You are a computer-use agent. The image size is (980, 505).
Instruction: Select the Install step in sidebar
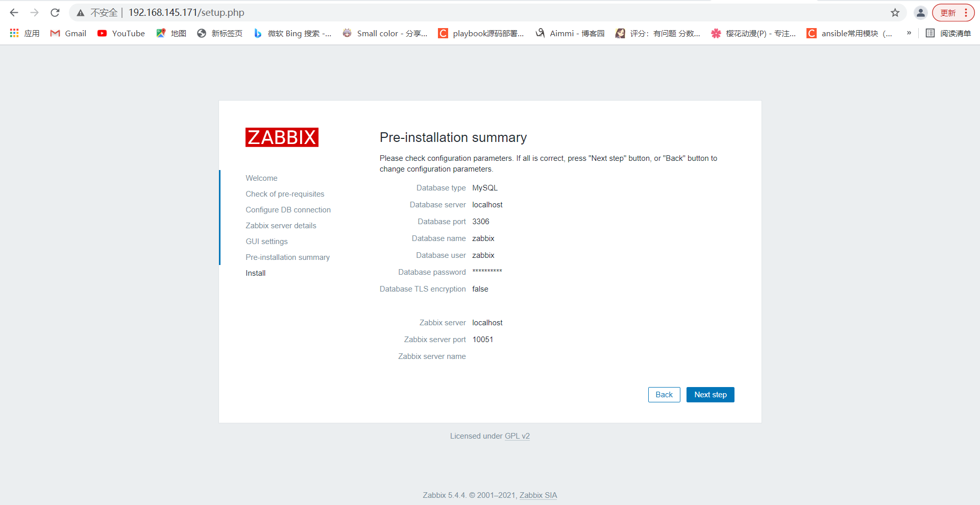(x=255, y=273)
